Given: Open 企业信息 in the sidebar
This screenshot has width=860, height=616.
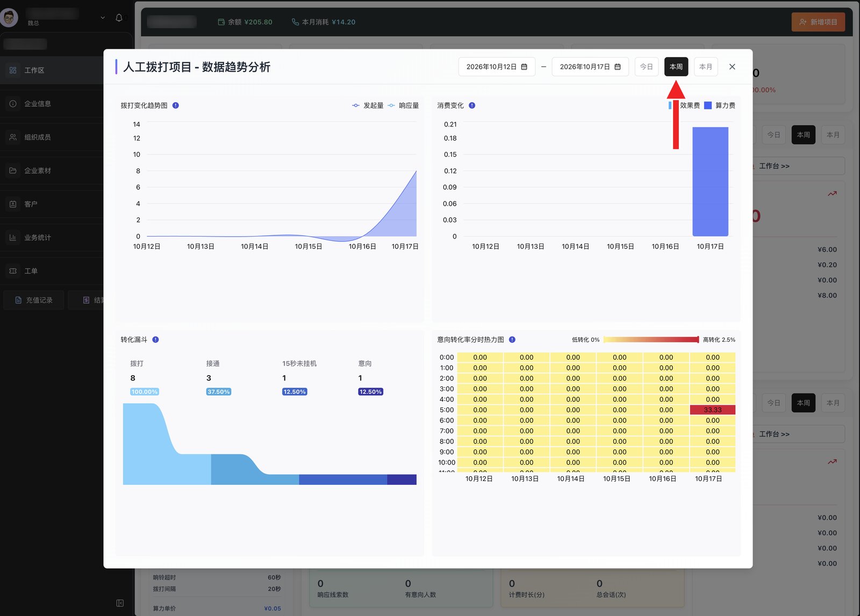Looking at the screenshot, I should [x=52, y=104].
